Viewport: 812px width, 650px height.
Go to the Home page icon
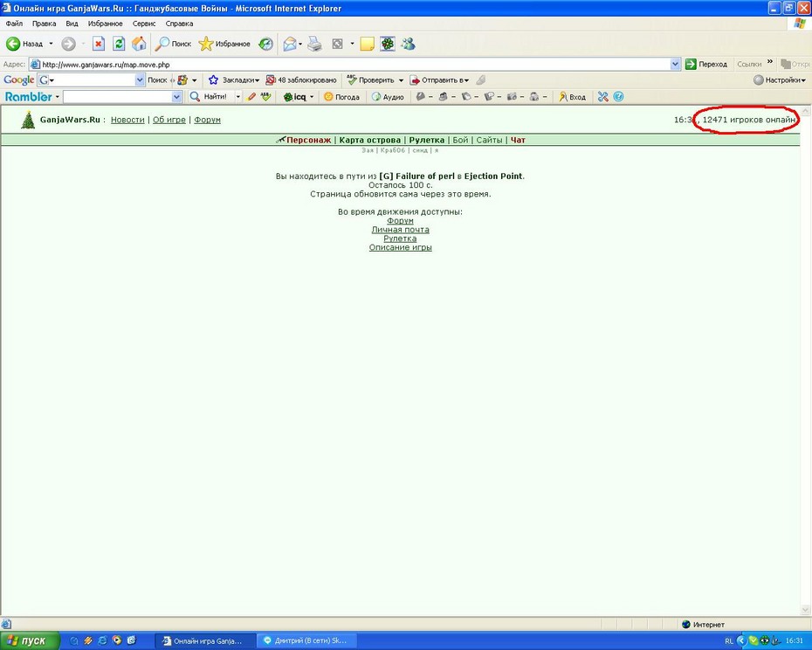click(139, 44)
